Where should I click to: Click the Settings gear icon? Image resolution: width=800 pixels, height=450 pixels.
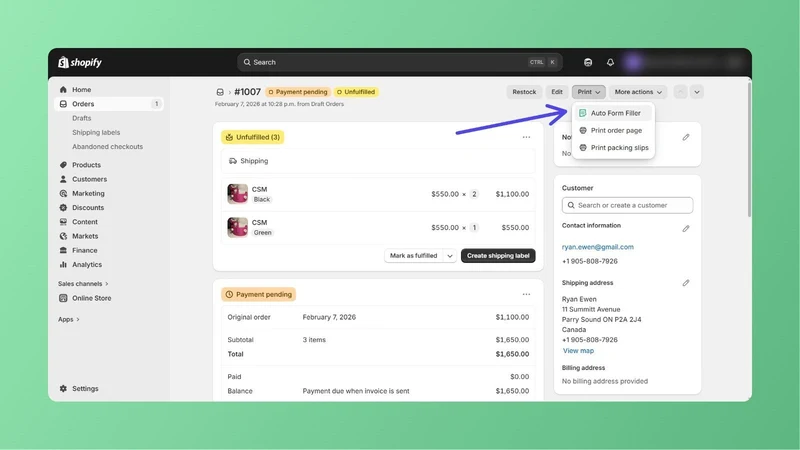click(63, 389)
